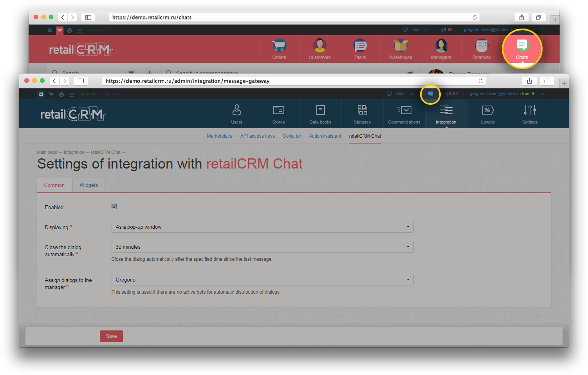Go forward in front browser window
The image size is (588, 375).
coord(65,81)
